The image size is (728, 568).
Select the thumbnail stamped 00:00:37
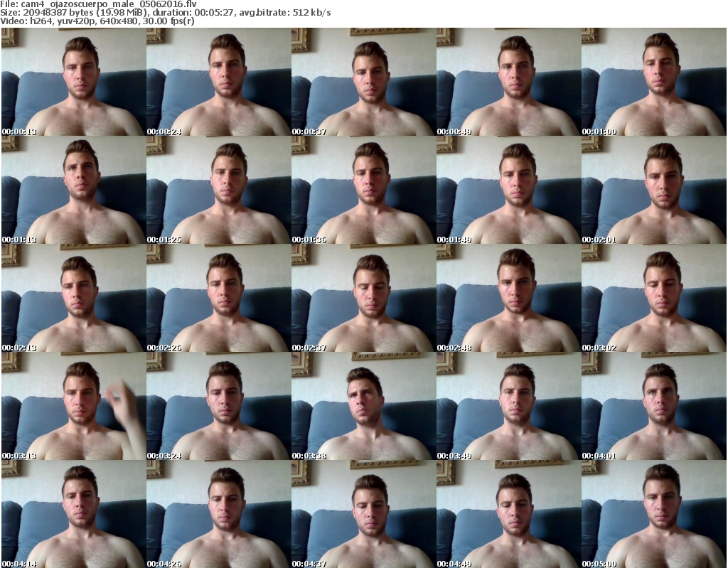363,82
